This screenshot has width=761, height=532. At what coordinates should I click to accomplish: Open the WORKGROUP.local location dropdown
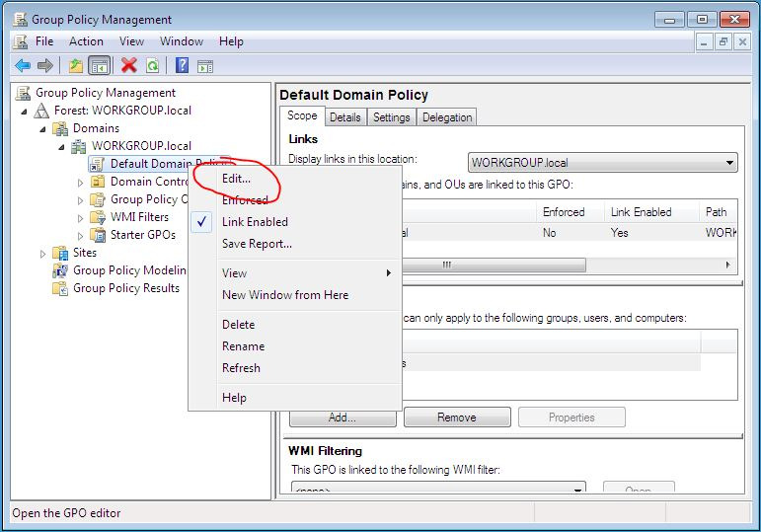click(x=729, y=163)
